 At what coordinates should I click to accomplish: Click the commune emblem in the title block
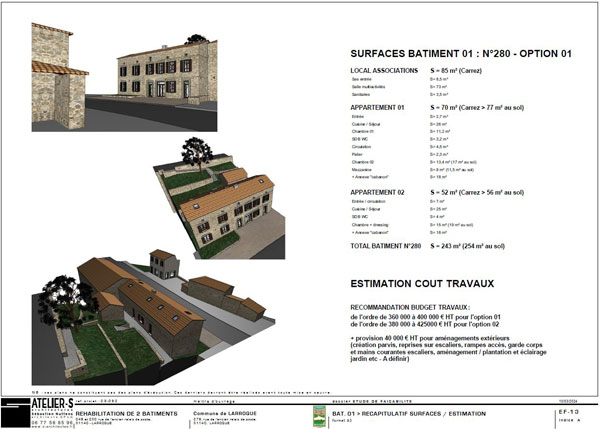click(x=319, y=412)
